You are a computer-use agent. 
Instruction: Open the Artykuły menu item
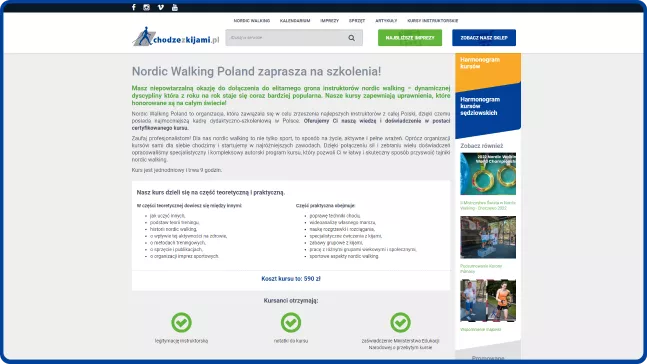[x=386, y=21]
